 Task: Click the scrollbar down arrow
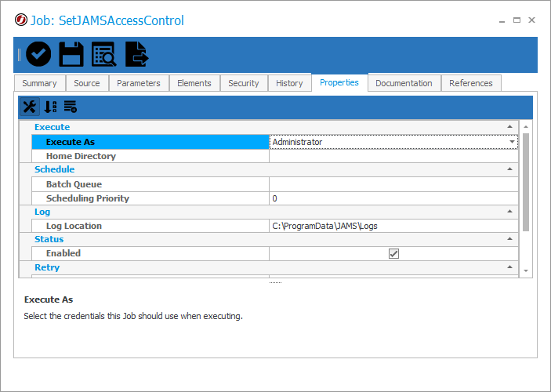526,270
